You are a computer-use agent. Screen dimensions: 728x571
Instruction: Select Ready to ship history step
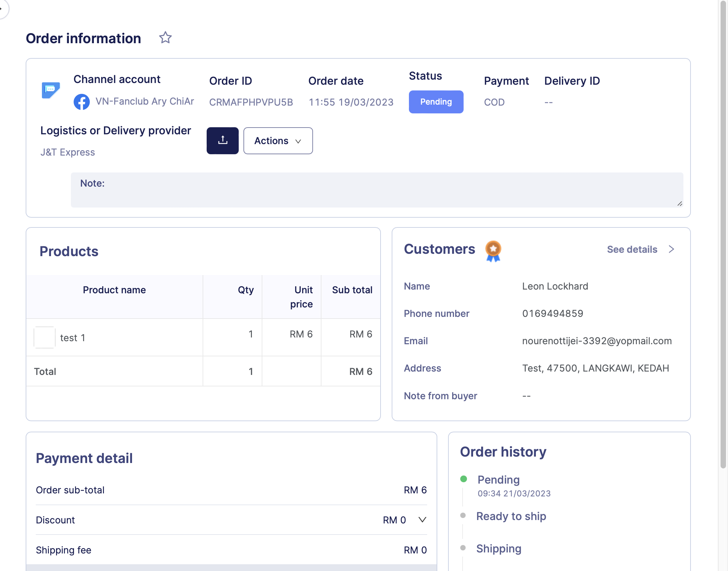pyautogui.click(x=511, y=516)
